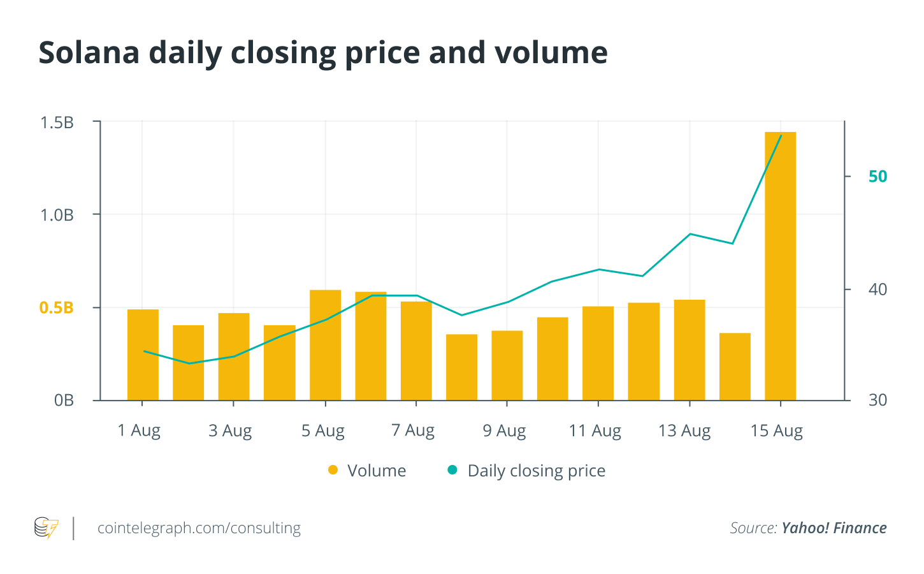Click the 7 Aug x-axis label

tap(413, 431)
